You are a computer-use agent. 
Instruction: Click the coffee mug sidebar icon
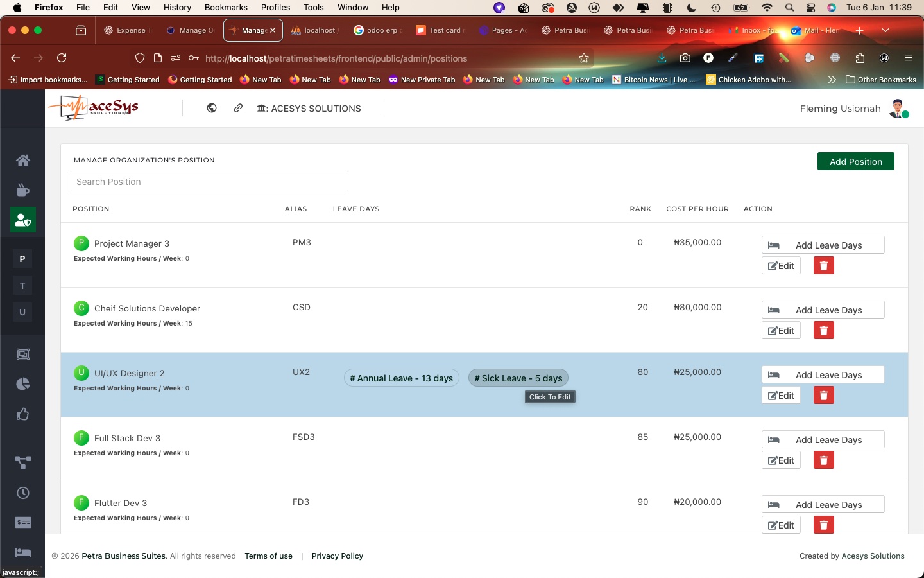point(23,190)
